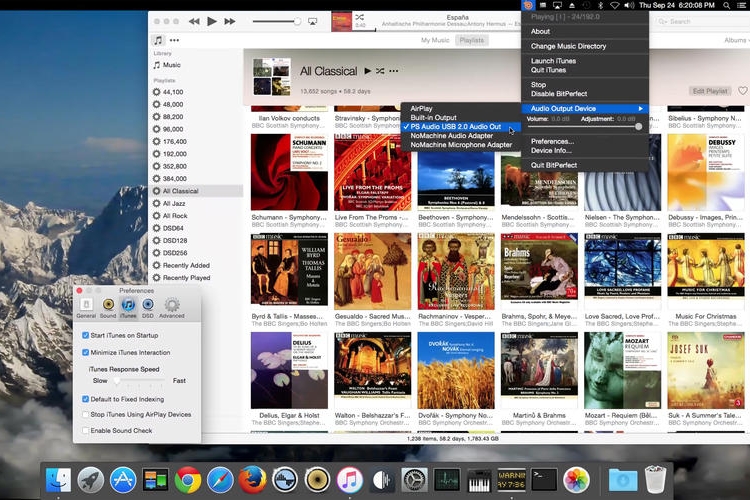Open the AirPlay icon beside volume slider
This screenshot has height=500, width=750.
[x=313, y=22]
